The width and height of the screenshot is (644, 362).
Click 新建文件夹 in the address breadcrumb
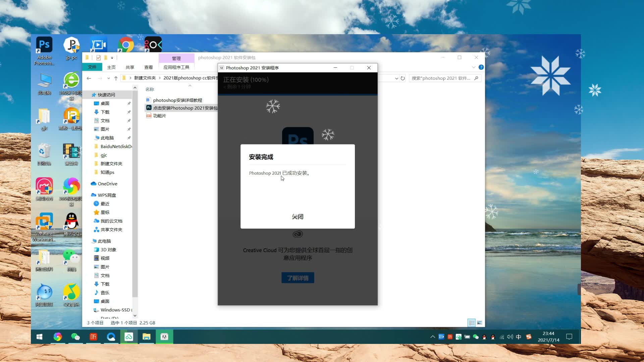click(x=145, y=78)
